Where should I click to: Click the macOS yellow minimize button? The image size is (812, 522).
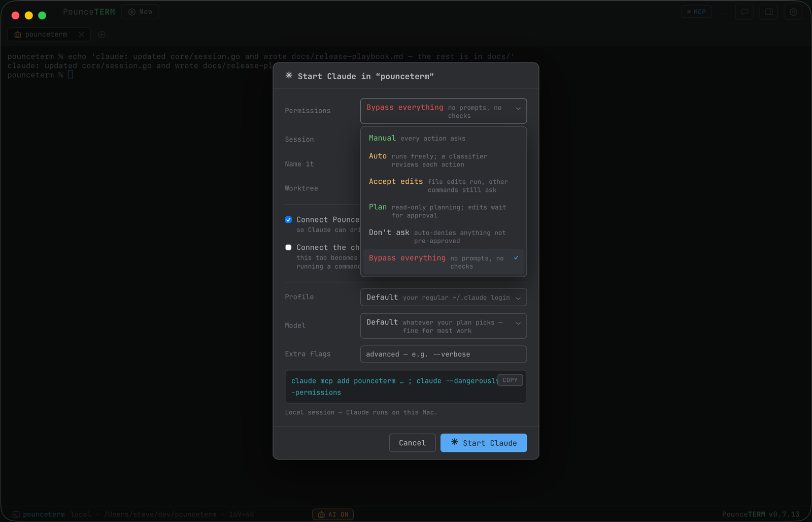click(29, 15)
